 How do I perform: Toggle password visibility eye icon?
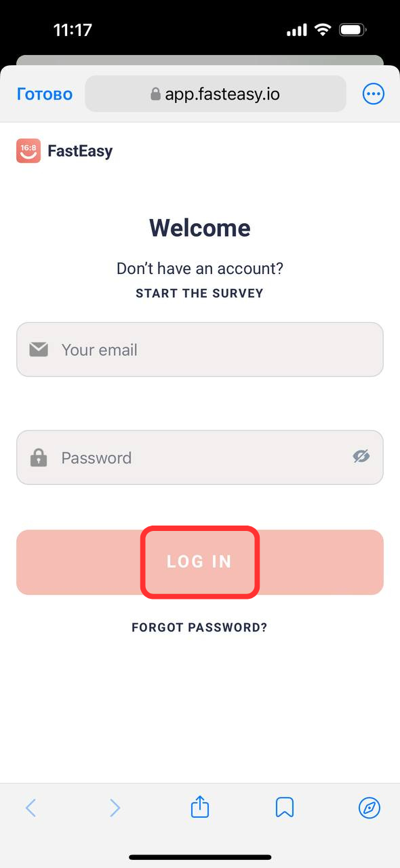[361, 456]
